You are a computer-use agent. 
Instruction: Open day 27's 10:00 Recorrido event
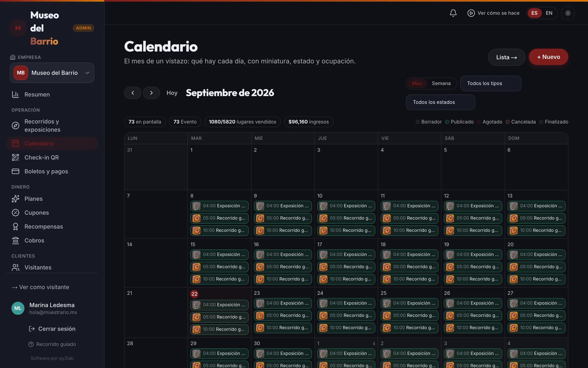point(536,328)
